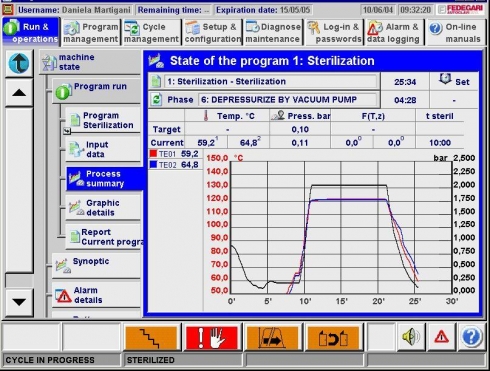Viewport: 490px width, 371px height.
Task: Open the Alarm & data logging tab
Action: (x=394, y=32)
